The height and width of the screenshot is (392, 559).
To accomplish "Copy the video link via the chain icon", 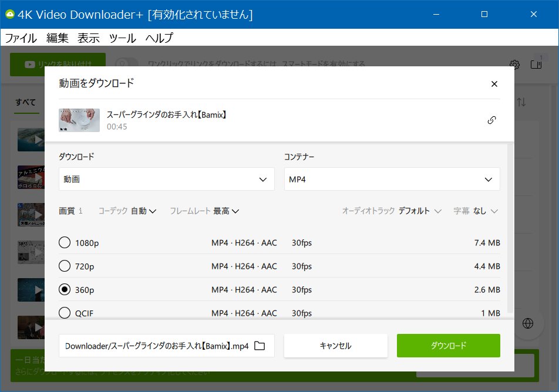I will (x=491, y=120).
